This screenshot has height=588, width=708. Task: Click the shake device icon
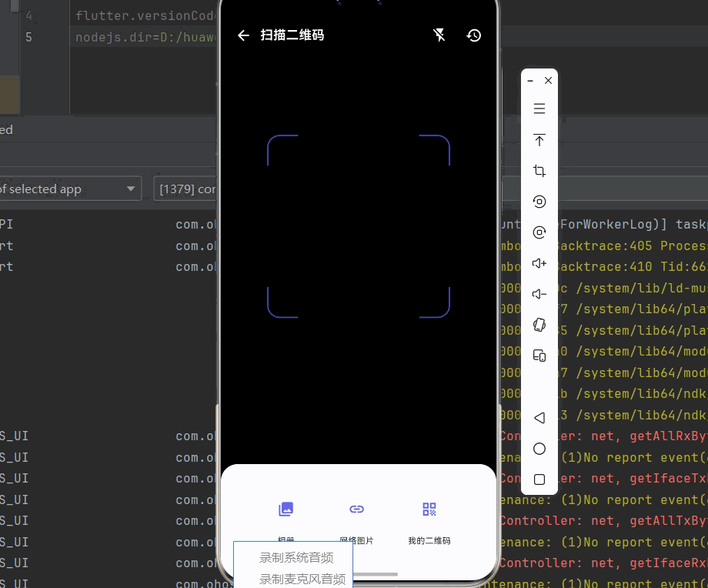539,325
